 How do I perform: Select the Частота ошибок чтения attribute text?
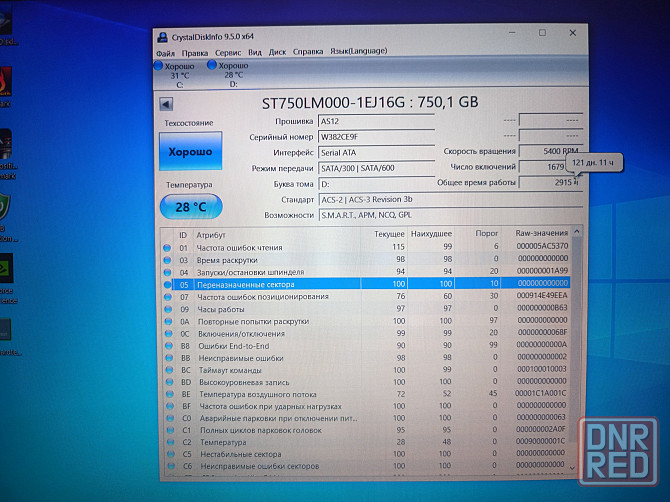tap(239, 247)
